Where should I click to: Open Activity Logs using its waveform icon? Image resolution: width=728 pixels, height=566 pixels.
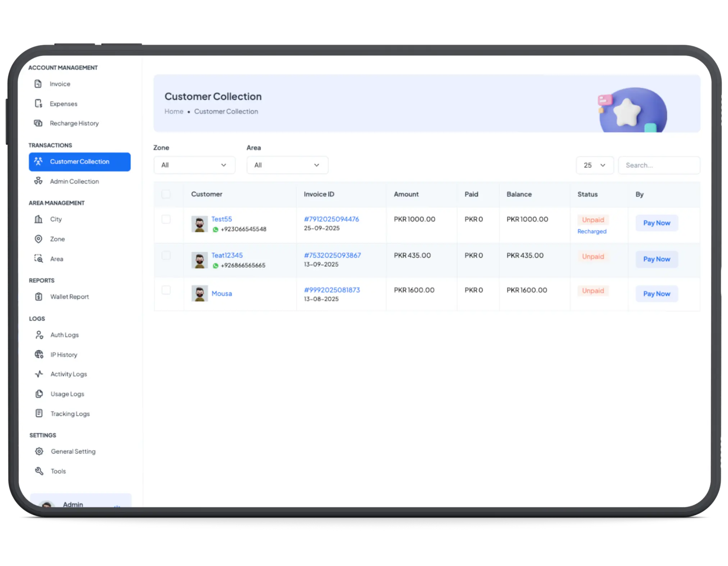39,374
